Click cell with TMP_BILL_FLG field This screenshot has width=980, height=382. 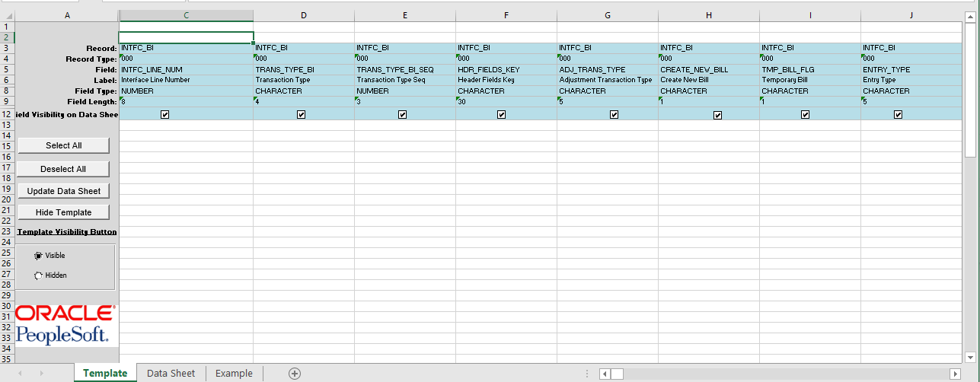(810, 69)
